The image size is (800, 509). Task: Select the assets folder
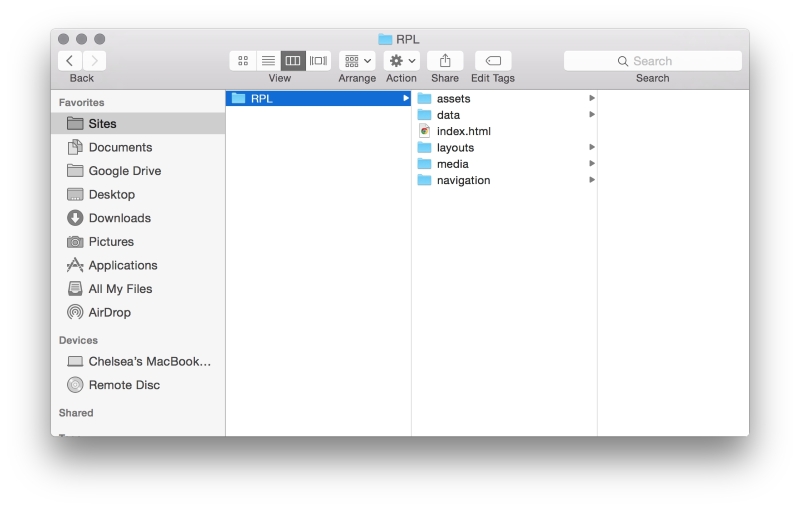[504, 98]
